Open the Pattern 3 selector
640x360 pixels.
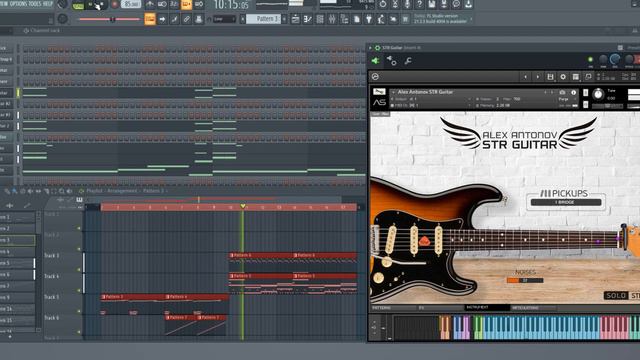point(263,19)
